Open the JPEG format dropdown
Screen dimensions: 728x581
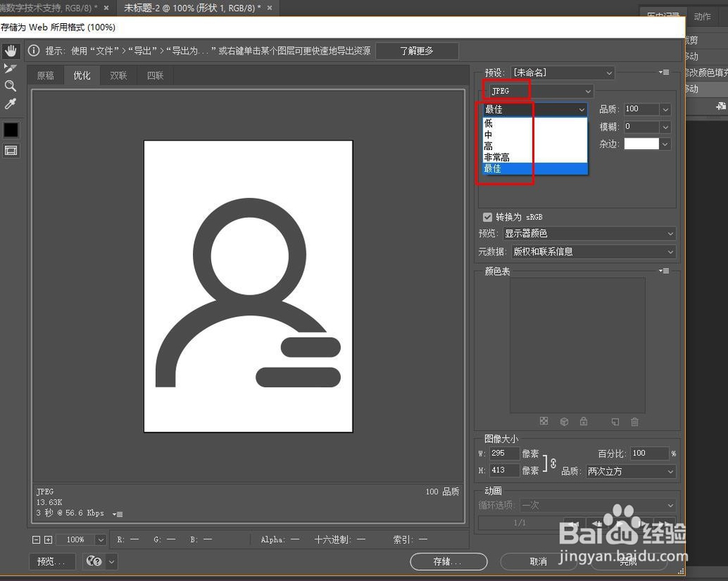(x=540, y=91)
